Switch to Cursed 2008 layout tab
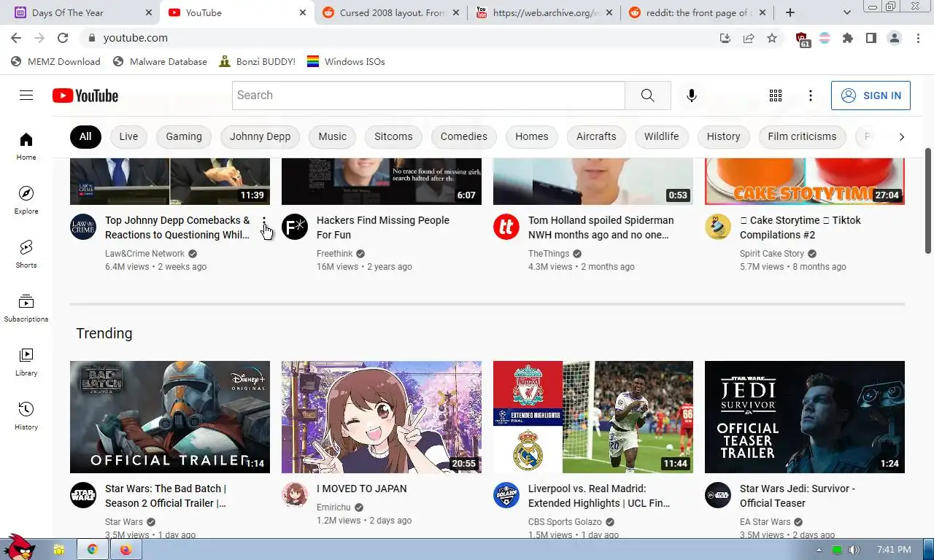Screen dimensions: 934x560 point(392,12)
